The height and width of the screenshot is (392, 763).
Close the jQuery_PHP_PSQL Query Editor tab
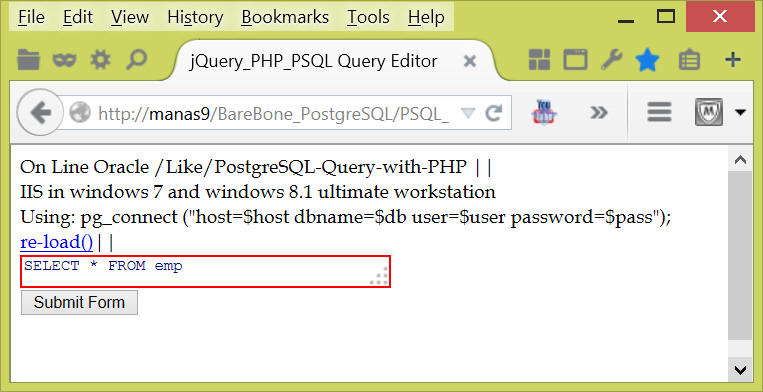pos(469,61)
